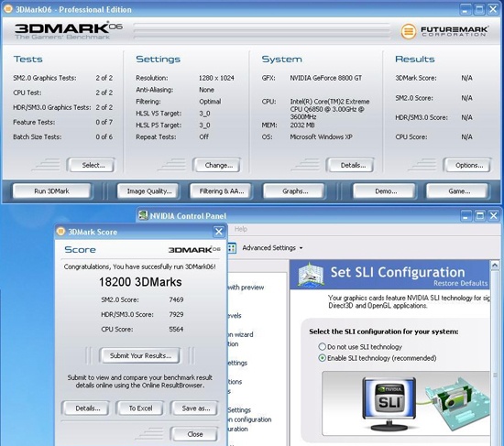Click the 3DMark Score dialog title icon
Viewport: 504px width, 446px height.
pos(60,232)
